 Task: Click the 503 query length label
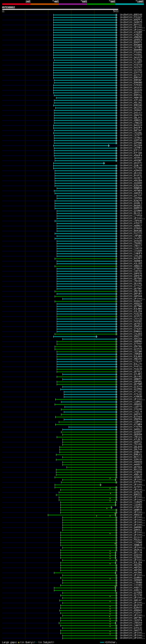click(115, 11)
